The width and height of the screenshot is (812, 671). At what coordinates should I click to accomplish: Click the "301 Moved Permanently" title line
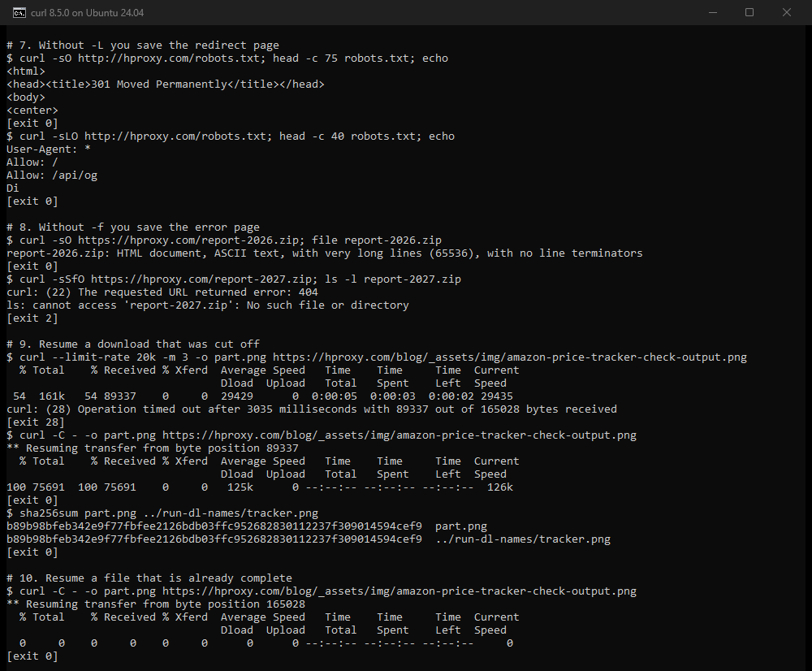[x=166, y=84]
